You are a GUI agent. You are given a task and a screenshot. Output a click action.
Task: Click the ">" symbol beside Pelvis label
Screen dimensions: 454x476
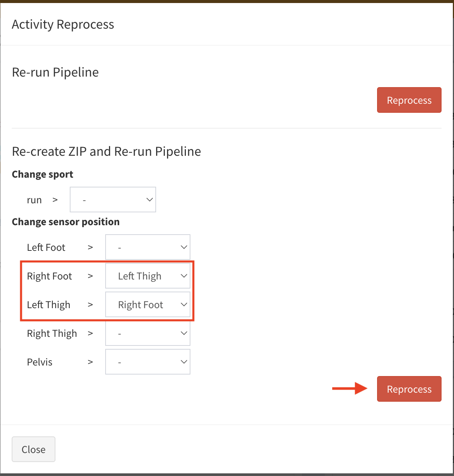click(x=90, y=362)
